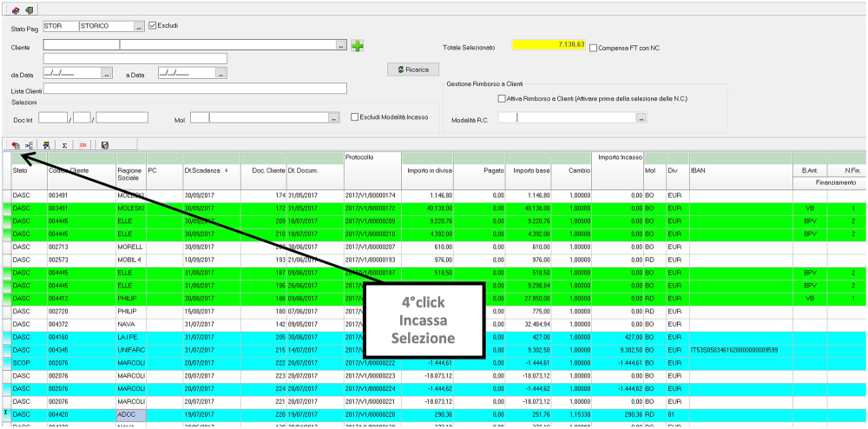Click the Ragione Sociale column header
The width and height of the screenshot is (868, 429).
pyautogui.click(x=128, y=174)
